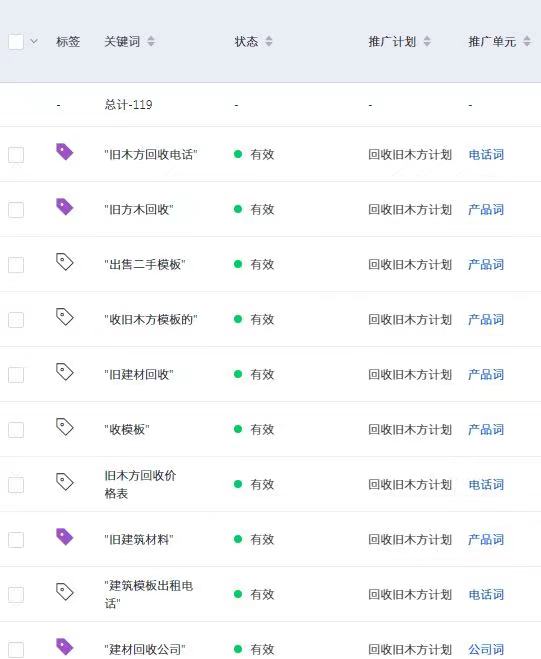Click tag icon for "建筑模板出租电话" row
The width and height of the screenshot is (541, 659).
coord(65,592)
